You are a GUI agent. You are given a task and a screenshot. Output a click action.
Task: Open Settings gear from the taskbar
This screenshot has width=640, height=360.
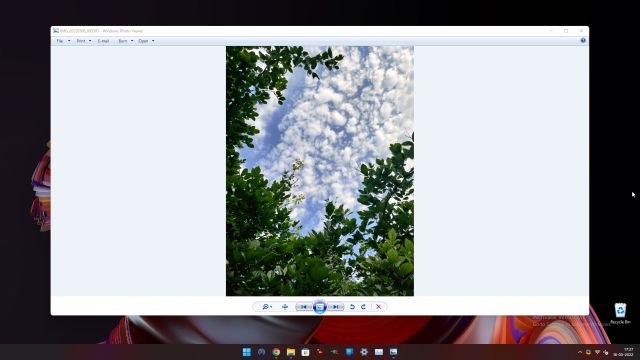pos(364,352)
